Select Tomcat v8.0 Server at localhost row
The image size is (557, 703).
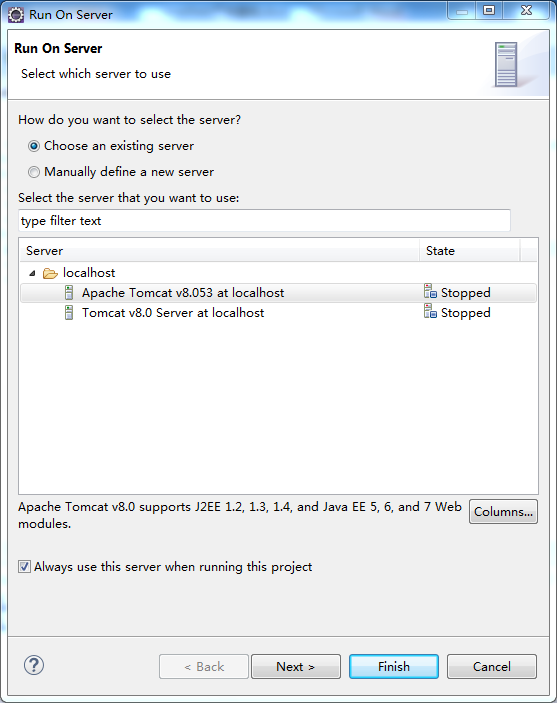click(278, 312)
